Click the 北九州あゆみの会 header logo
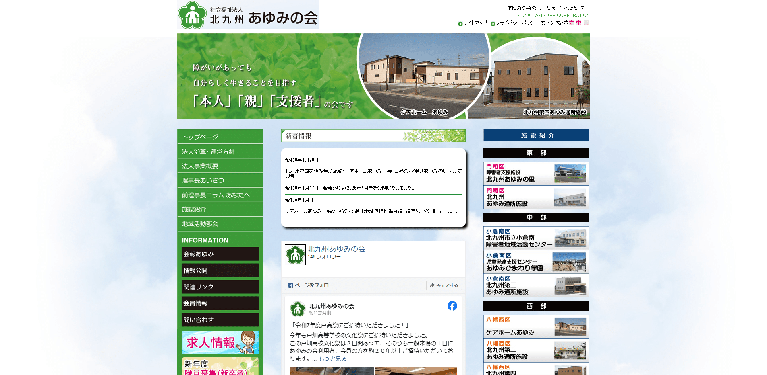Screen dimensions: 767x375 point(248,15)
